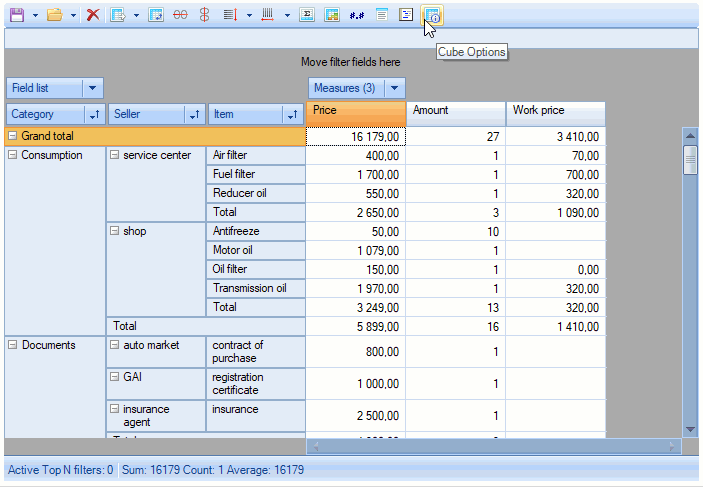703x487 pixels.
Task: Click the red X clear icon
Action: [x=93, y=15]
